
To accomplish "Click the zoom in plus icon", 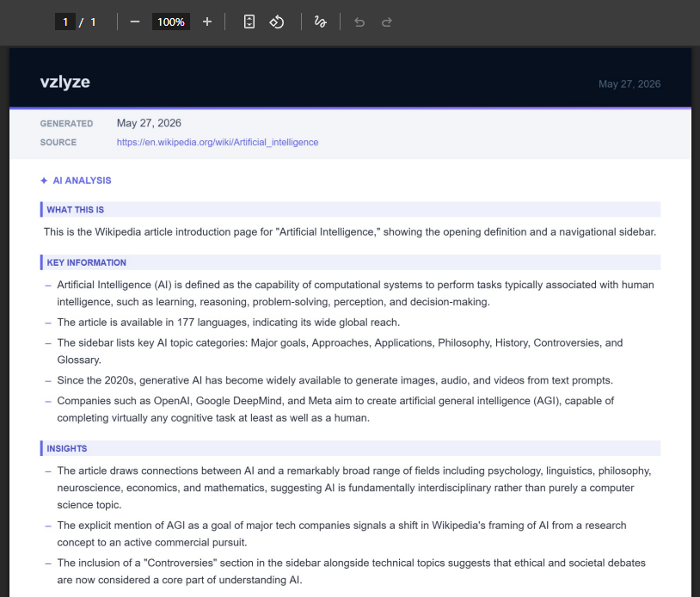I will (x=206, y=22).
